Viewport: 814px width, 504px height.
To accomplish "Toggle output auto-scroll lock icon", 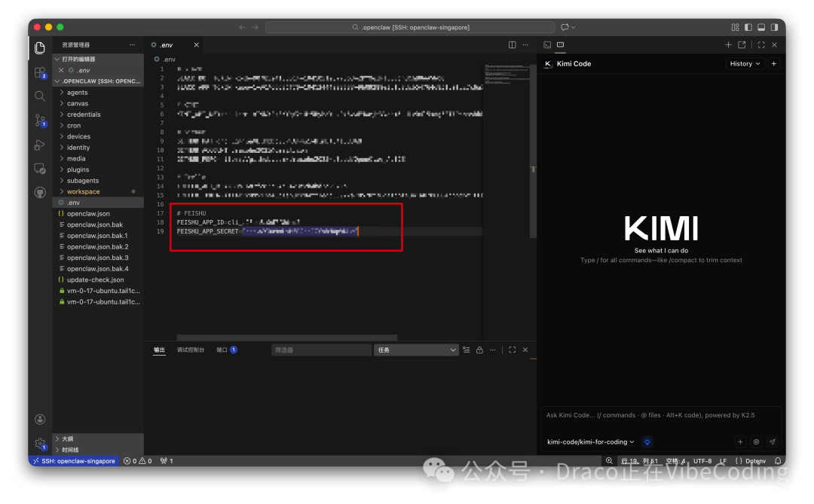I will [479, 350].
